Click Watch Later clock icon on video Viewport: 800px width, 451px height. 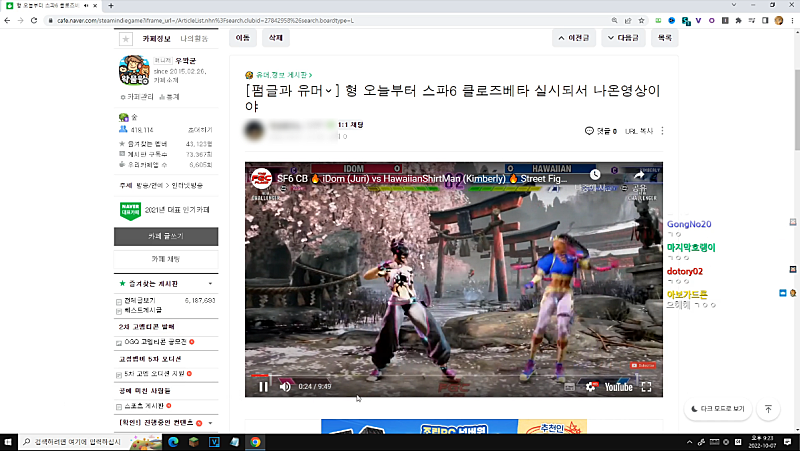(x=595, y=174)
